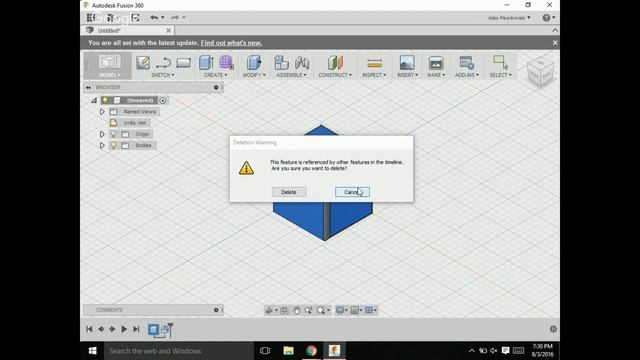640x360 pixels.
Task: Jump to the timeline beginning
Action: tap(89, 329)
